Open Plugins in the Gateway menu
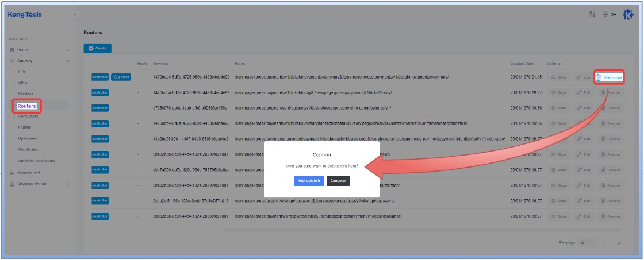The width and height of the screenshot is (644, 260). [x=25, y=127]
